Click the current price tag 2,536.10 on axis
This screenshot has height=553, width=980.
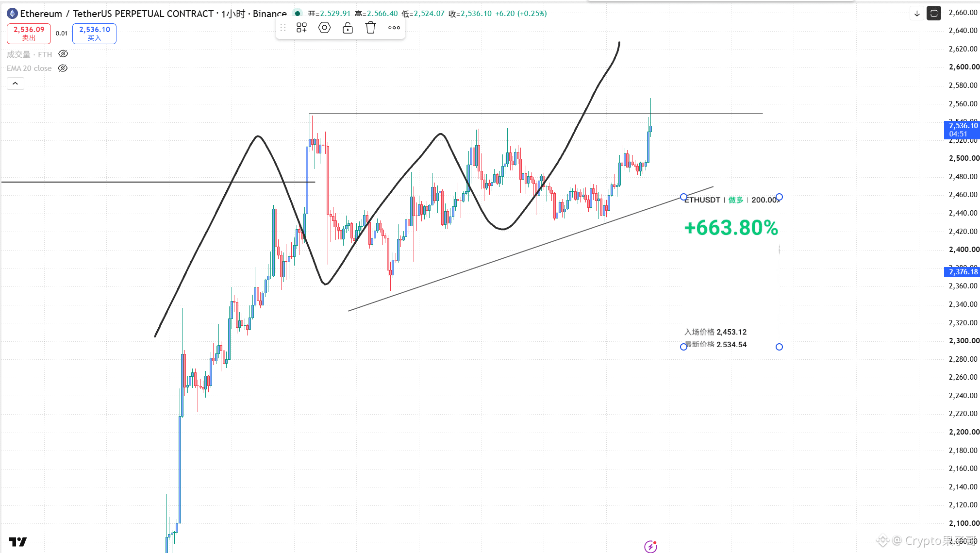(x=962, y=130)
